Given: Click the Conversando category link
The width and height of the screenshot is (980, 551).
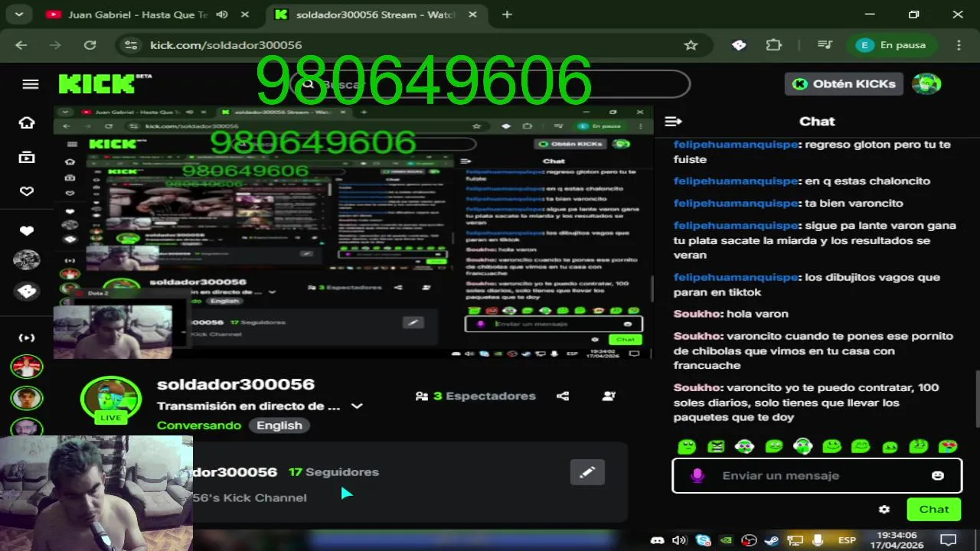Looking at the screenshot, I should [x=199, y=425].
